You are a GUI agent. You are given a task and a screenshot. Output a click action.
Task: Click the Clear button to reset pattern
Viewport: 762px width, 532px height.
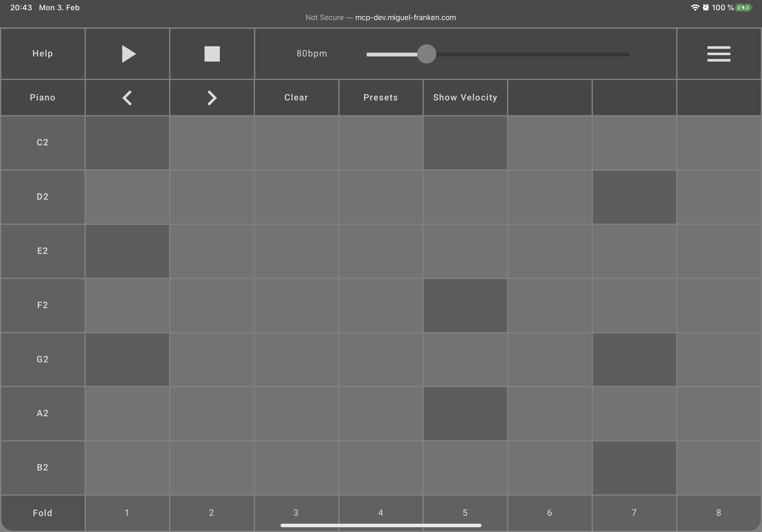click(x=295, y=97)
